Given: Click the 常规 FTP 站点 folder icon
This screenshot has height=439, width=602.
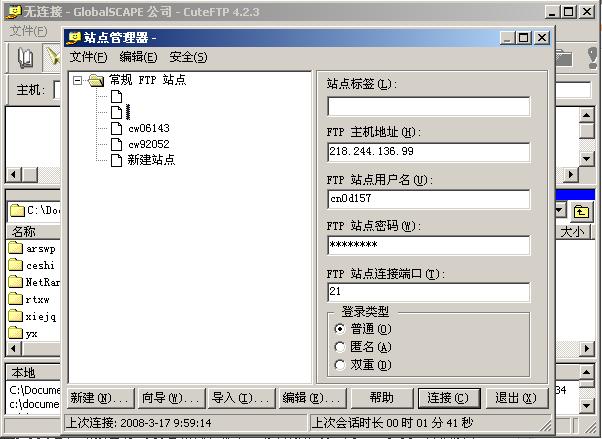Looking at the screenshot, I should click(96, 80).
